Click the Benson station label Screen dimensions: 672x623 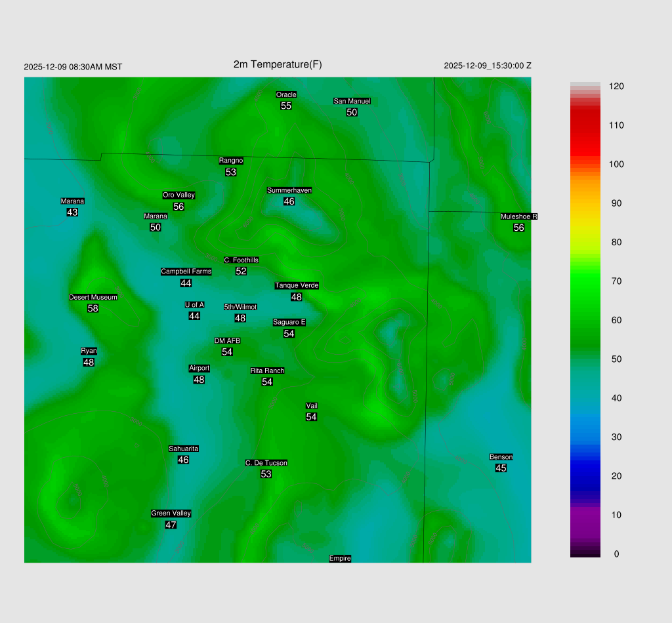coord(501,457)
